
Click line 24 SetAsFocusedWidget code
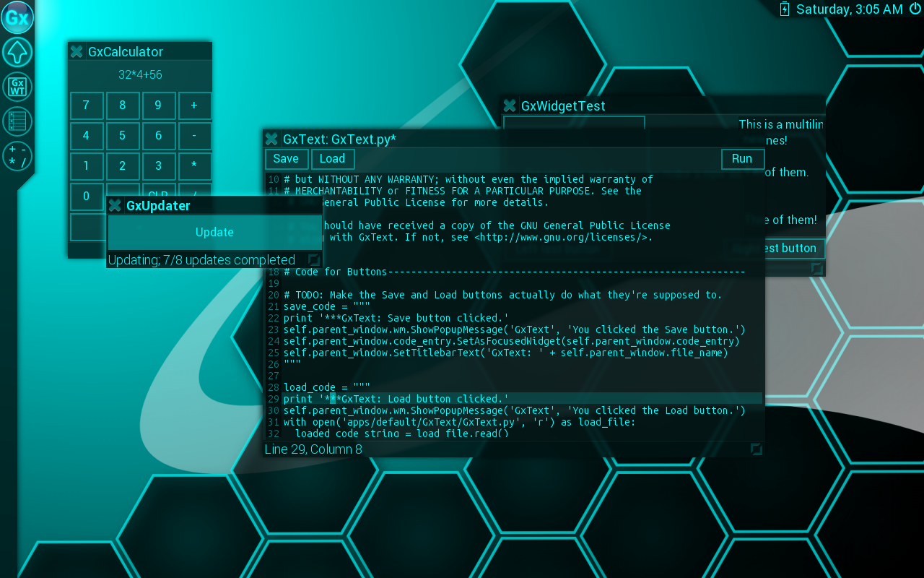512,341
